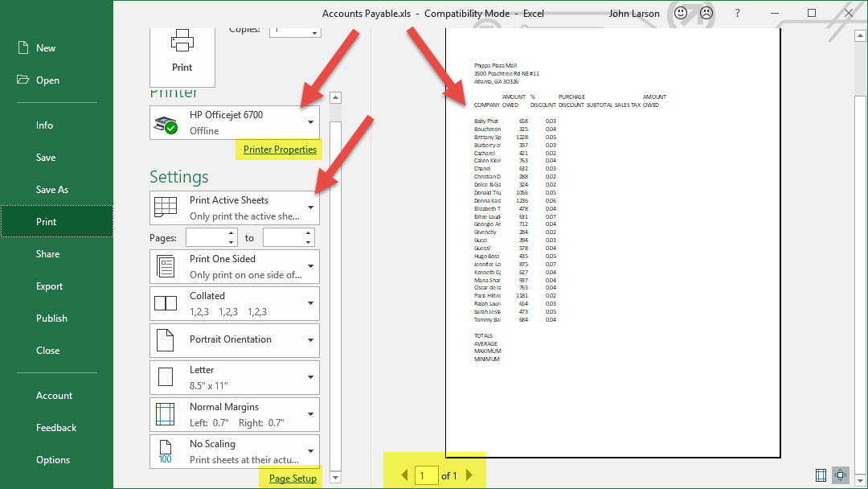Toggle Show Margins in preview corner
This screenshot has width=868, height=489.
tap(821, 475)
